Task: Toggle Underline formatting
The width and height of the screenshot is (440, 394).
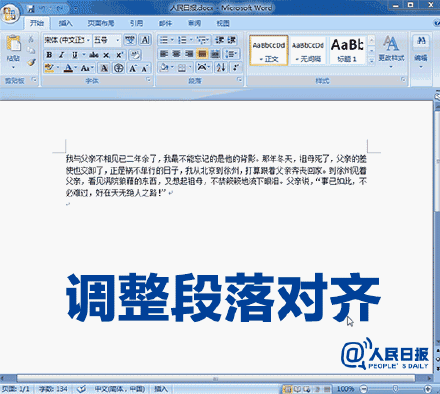Action: pyautogui.click(x=75, y=55)
